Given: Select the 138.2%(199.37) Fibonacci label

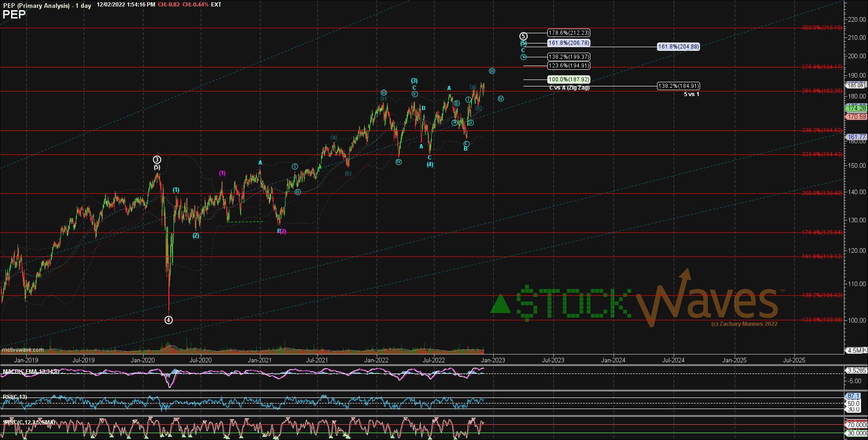Looking at the screenshot, I should click(569, 57).
